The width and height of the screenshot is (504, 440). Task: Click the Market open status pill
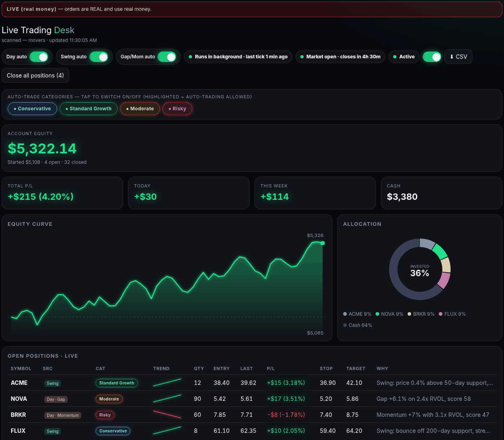[x=340, y=57]
